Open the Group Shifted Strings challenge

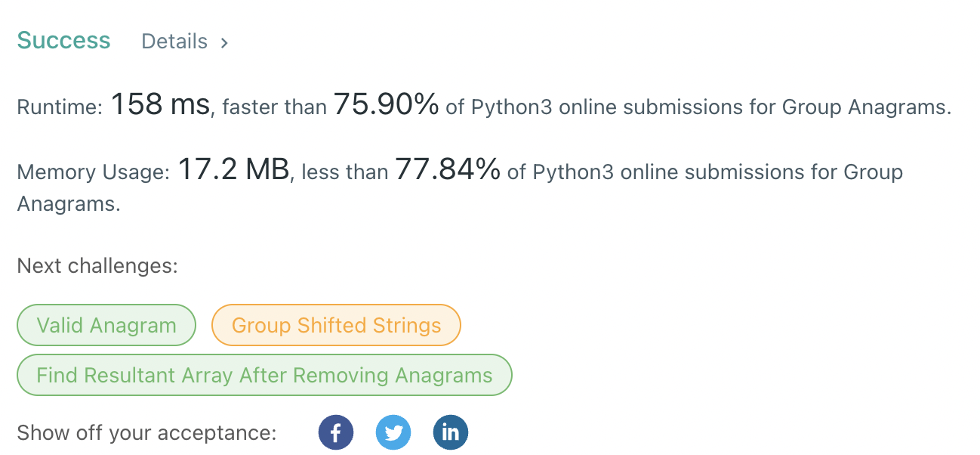tap(336, 325)
